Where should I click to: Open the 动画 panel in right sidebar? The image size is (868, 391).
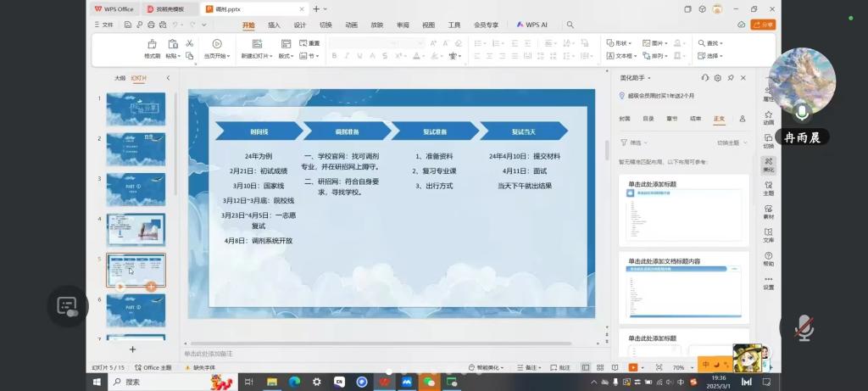768,115
